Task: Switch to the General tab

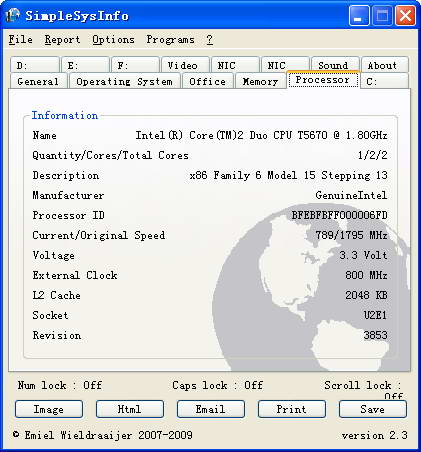Action: coord(38,81)
